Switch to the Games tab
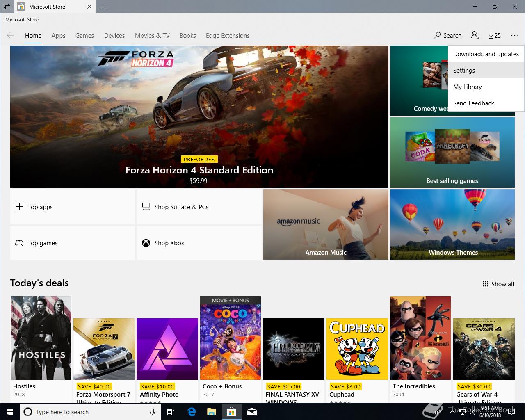This screenshot has height=420, width=525. (84, 36)
